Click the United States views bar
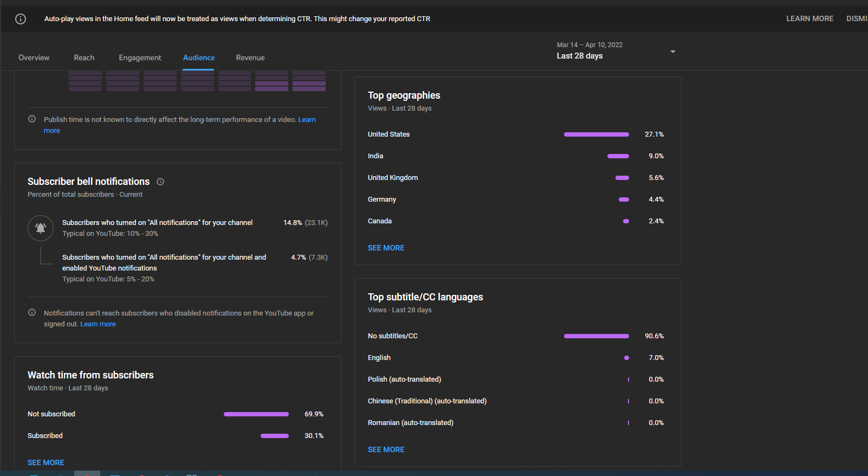The image size is (868, 476). [596, 134]
